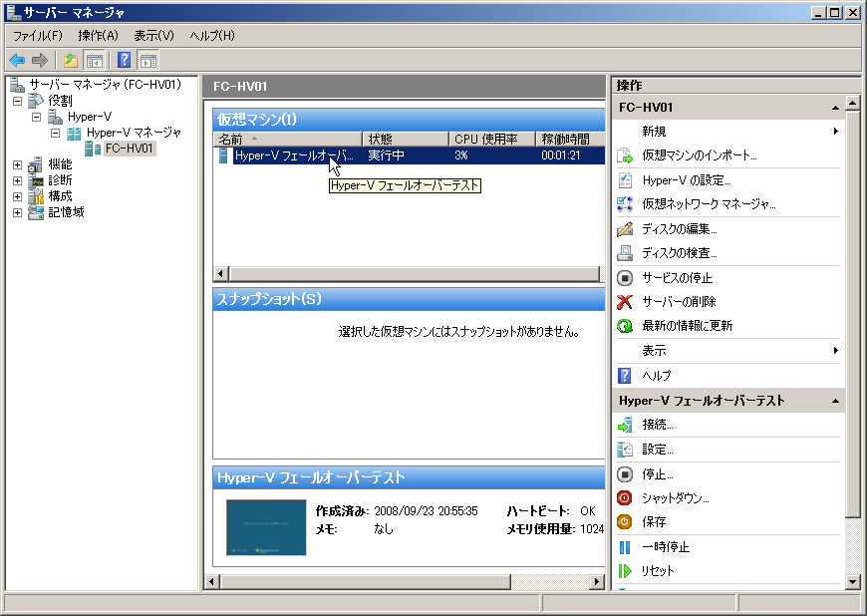867x616 pixels.
Task: Expand the 記憶域 tree node
Action: [x=17, y=213]
